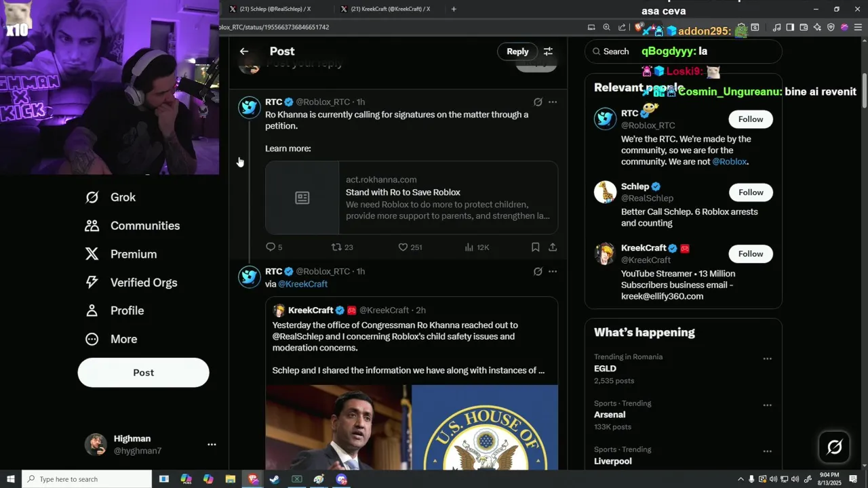This screenshot has height=488, width=868.
Task: Open Premium in the sidebar
Action: click(x=121, y=254)
